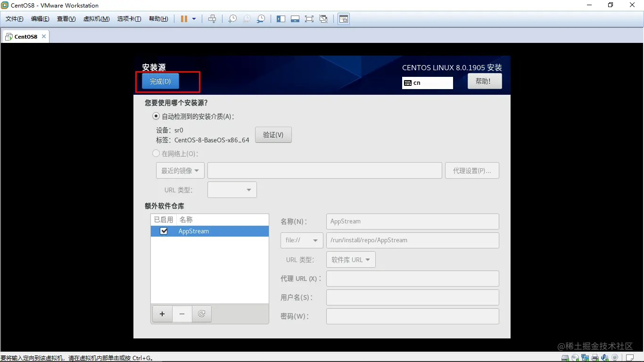Select the AppStream row in repository list
This screenshot has width=644, height=362.
(210, 231)
